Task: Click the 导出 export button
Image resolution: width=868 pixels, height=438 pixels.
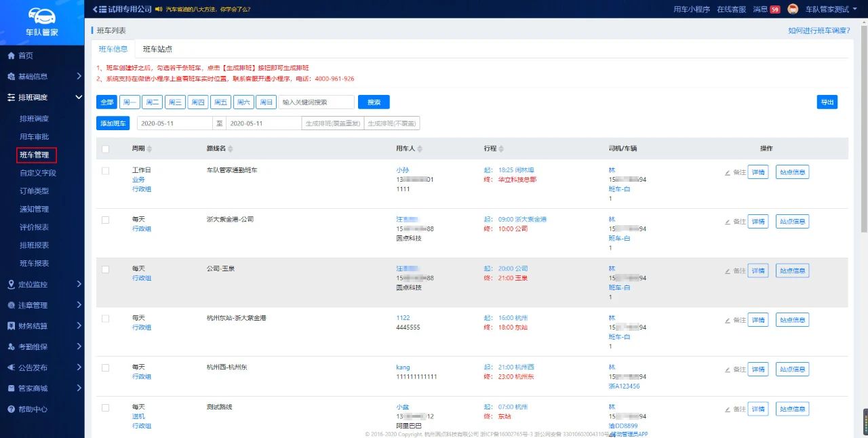Action: [827, 102]
